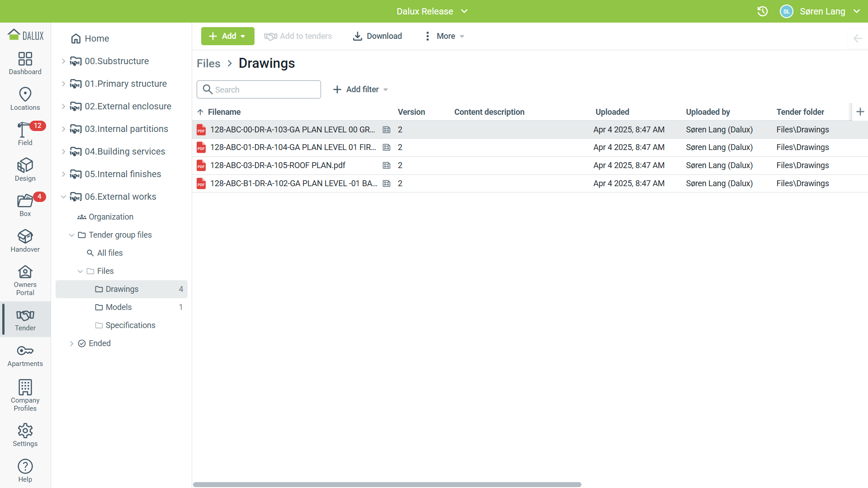The height and width of the screenshot is (488, 868).
Task: Click the PDF icon of 128-ABC-B1-DR-A-102 file
Action: coord(201,183)
